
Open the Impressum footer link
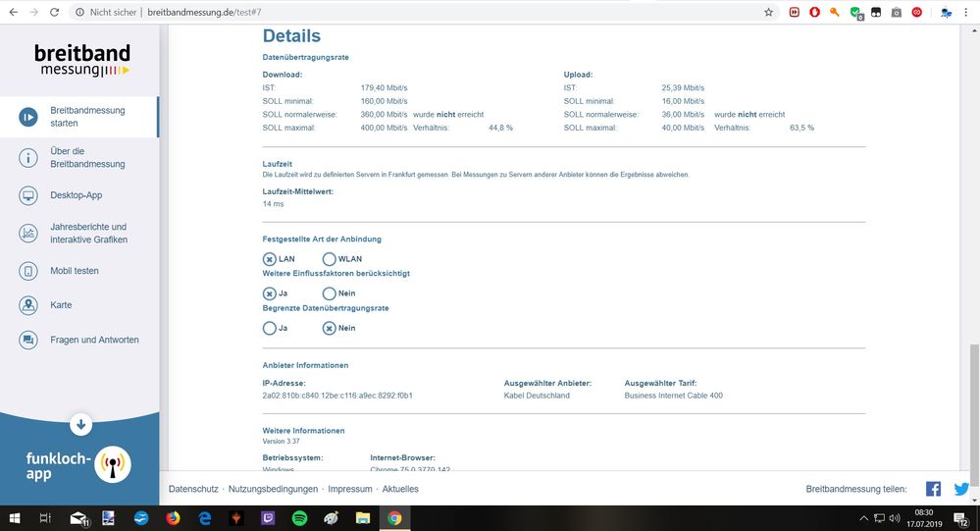tap(350, 489)
